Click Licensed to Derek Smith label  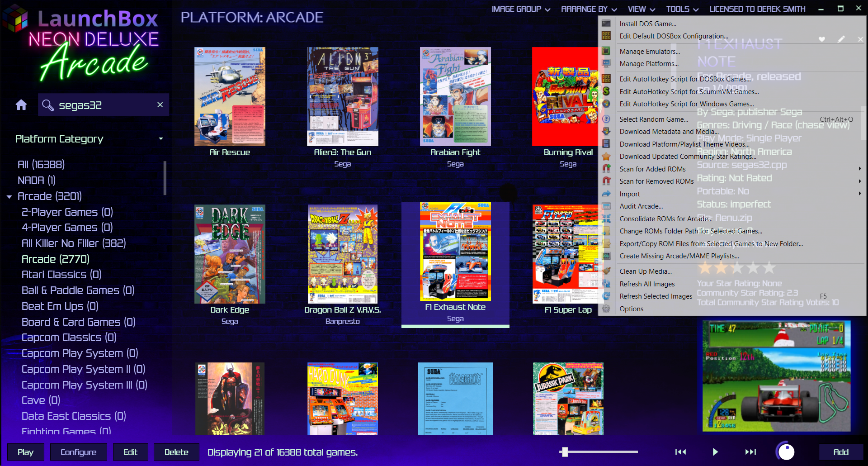(757, 9)
